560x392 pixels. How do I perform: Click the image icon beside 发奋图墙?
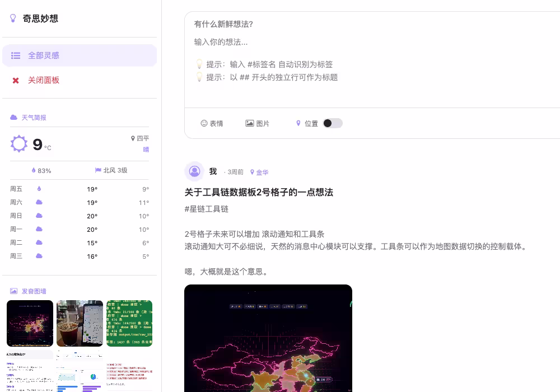(13, 291)
